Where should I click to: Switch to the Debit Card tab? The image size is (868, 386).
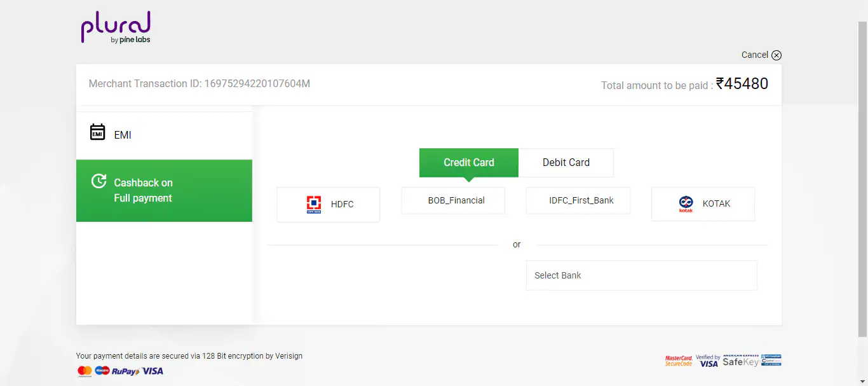pyautogui.click(x=566, y=163)
